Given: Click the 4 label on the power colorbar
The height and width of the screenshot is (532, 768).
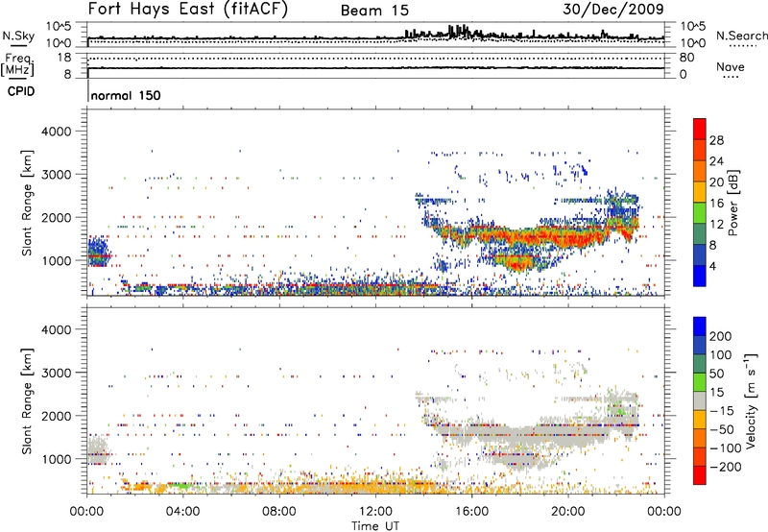Looking at the screenshot, I should point(712,266).
